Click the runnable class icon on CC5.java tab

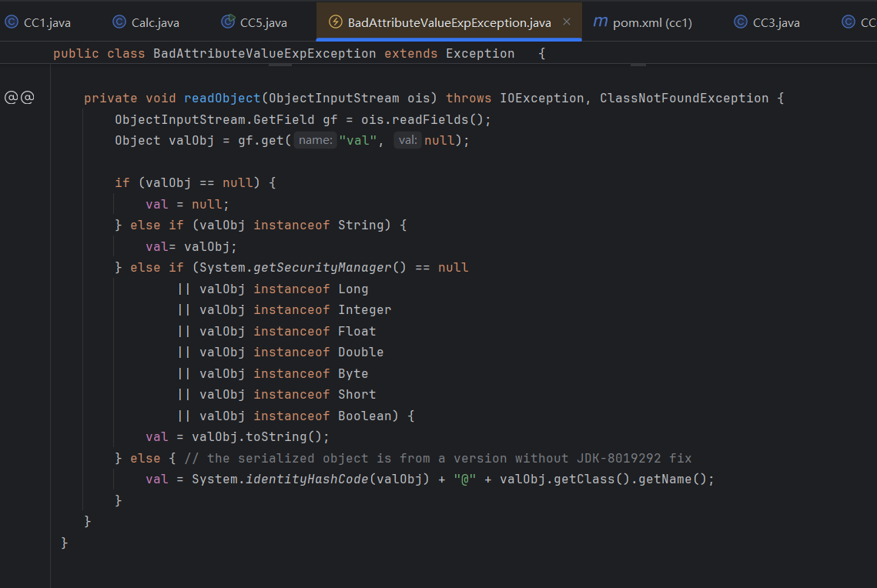[228, 22]
